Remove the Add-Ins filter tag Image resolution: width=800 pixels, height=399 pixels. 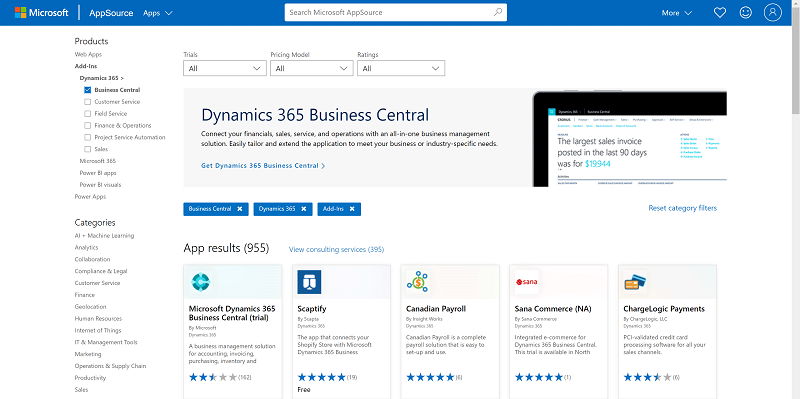[352, 209]
